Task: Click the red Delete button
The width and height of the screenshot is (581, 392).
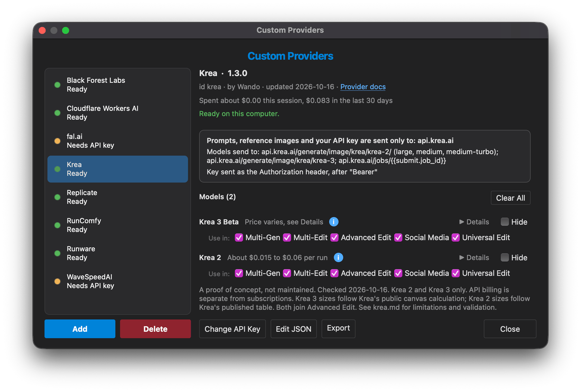Action: coord(155,329)
